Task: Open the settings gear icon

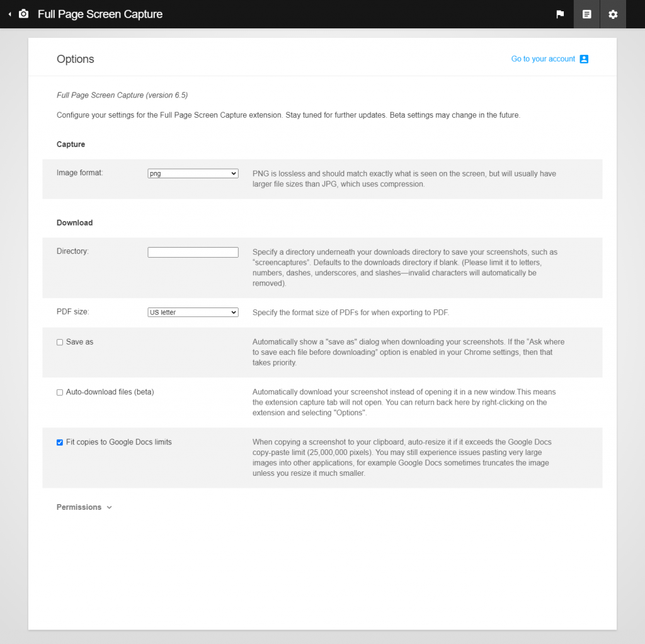Action: (613, 14)
